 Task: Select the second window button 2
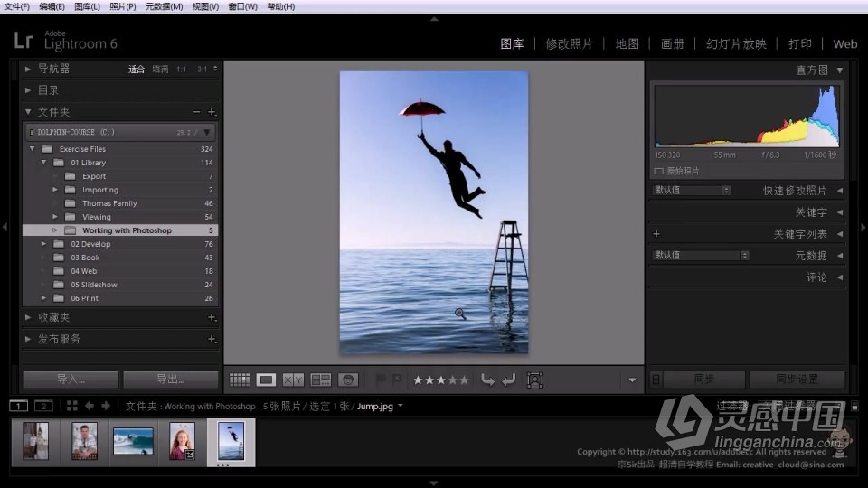point(43,406)
